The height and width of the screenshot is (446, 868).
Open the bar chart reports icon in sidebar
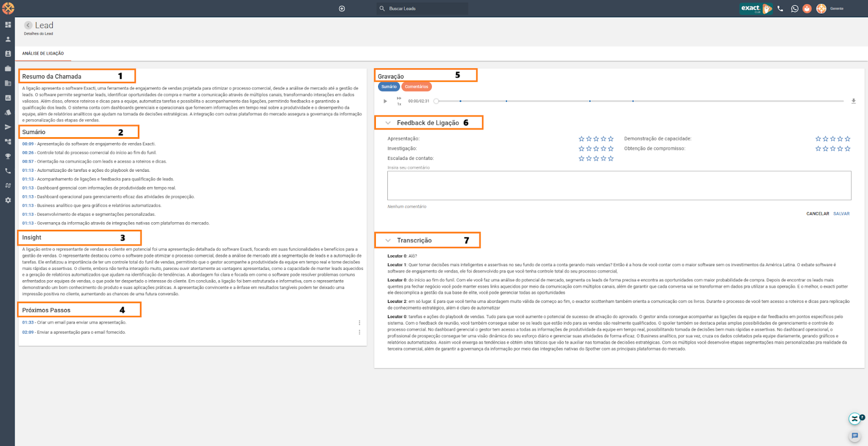coord(8,98)
